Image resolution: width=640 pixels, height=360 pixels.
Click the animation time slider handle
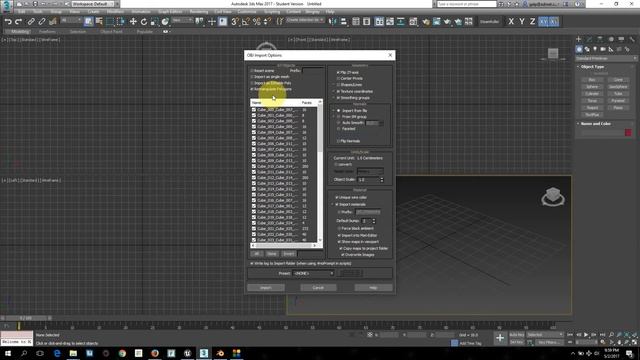[x=26, y=318]
